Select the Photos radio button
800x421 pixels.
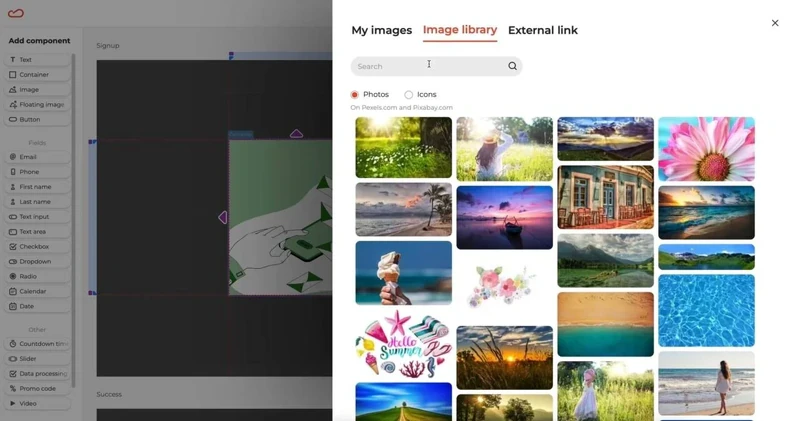click(x=355, y=94)
